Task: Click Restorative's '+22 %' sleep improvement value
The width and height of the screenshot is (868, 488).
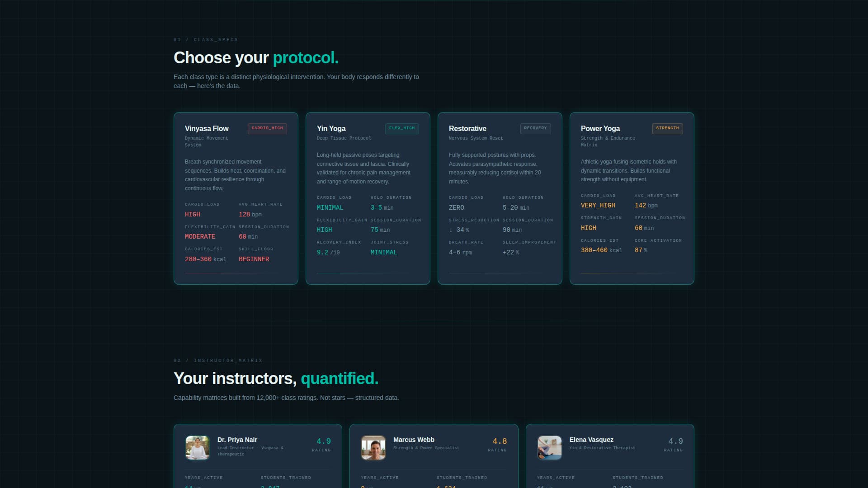Action: point(511,253)
